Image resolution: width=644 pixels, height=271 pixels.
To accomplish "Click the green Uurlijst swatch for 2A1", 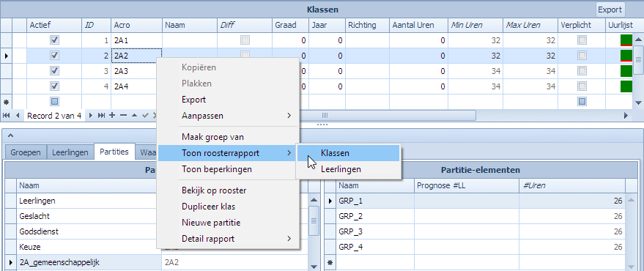I will (626, 40).
